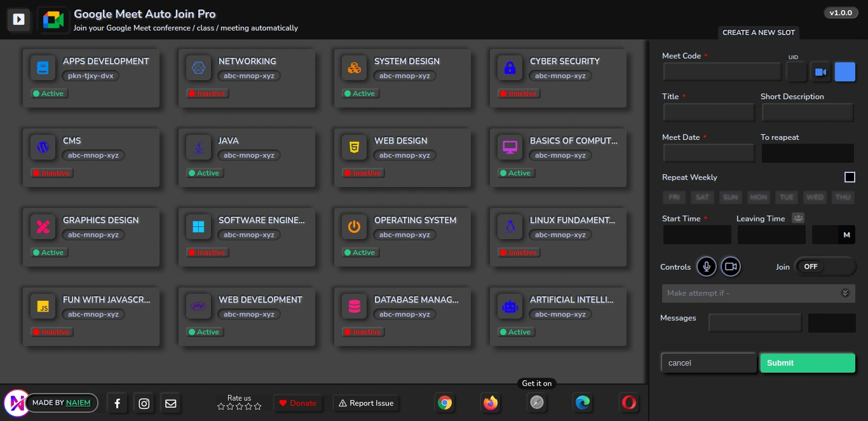The image size is (868, 421).
Task: Get the extension on Firefox
Action: 490,403
